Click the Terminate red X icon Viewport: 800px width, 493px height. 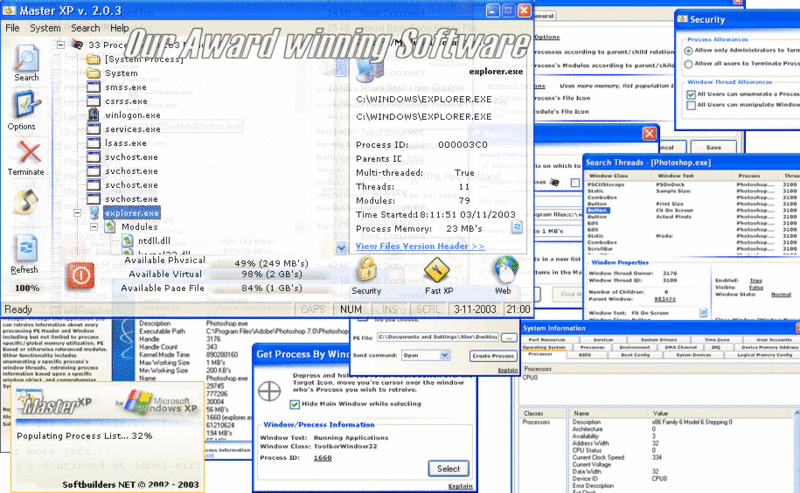point(29,152)
